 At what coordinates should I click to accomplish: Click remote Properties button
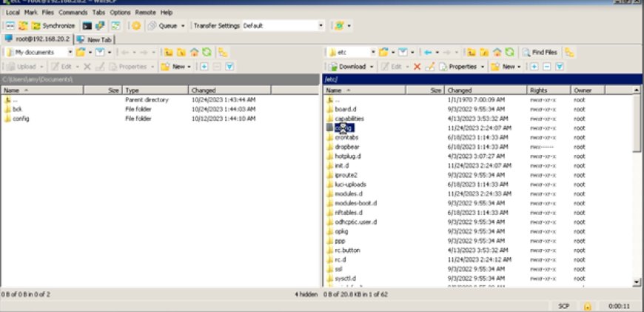458,67
